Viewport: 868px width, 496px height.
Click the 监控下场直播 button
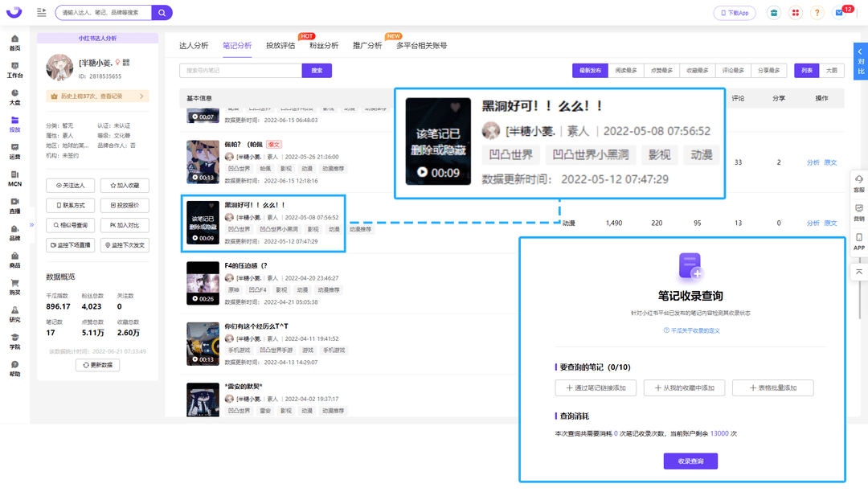(x=70, y=245)
